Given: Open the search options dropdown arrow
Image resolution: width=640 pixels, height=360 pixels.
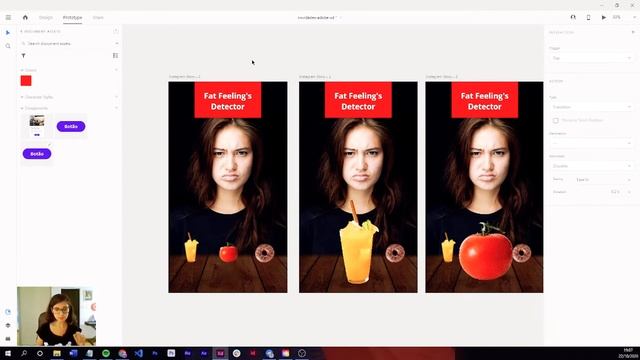Looking at the screenshot, I should [x=116, y=43].
